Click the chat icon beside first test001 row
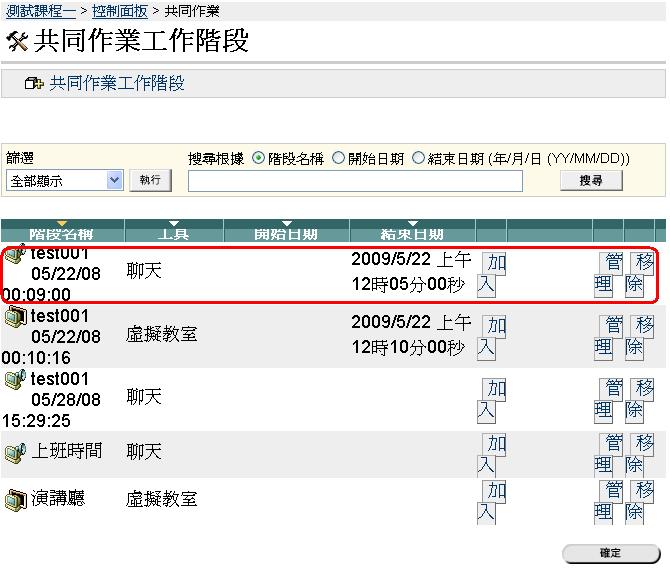The image size is (670, 568). [x=15, y=257]
